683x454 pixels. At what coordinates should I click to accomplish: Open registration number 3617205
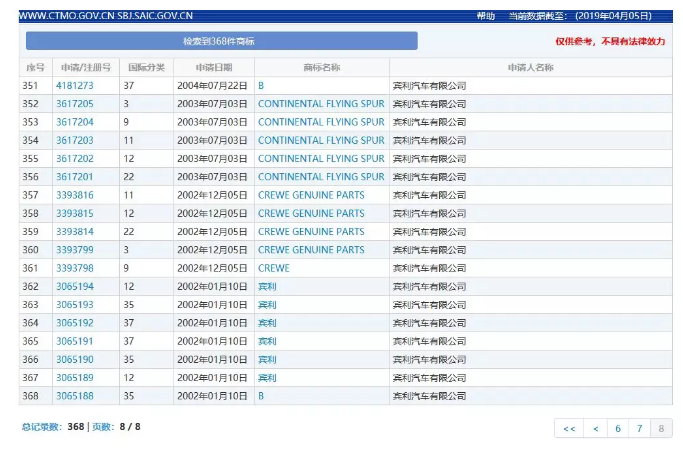(x=74, y=104)
